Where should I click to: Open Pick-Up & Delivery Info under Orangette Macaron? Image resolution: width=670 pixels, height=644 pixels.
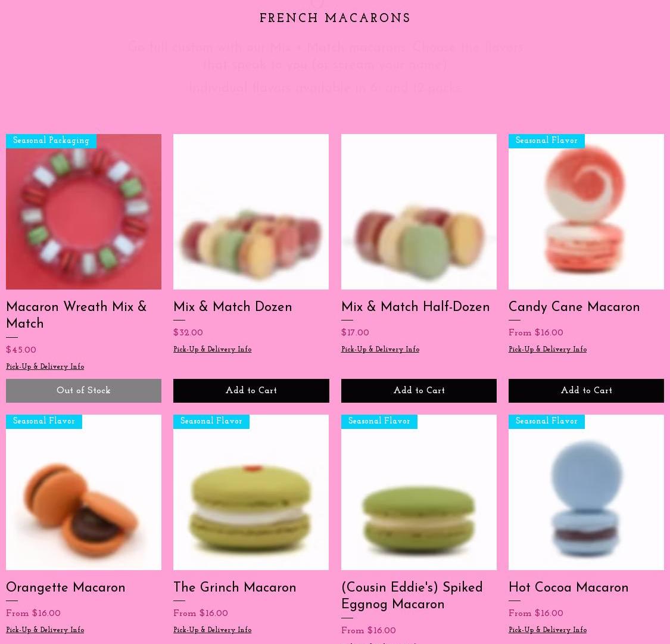coord(45,630)
